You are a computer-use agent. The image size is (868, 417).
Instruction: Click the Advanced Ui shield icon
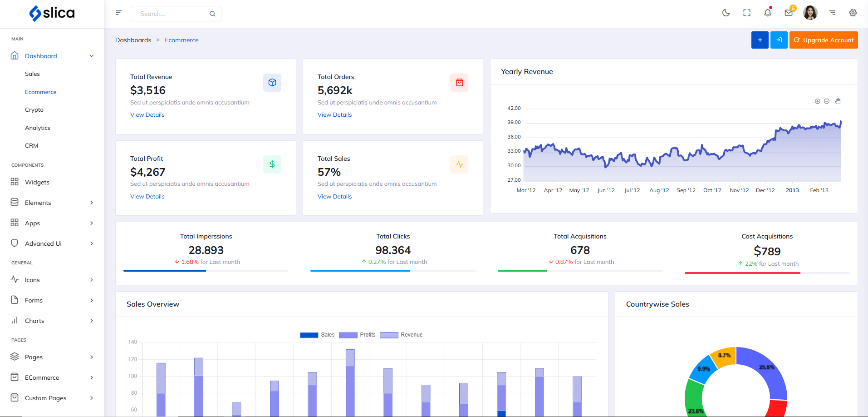tap(15, 243)
